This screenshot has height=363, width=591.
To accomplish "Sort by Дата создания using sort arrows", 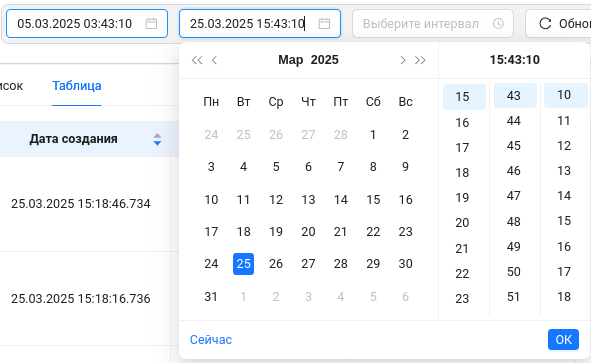I will pyautogui.click(x=157, y=139).
